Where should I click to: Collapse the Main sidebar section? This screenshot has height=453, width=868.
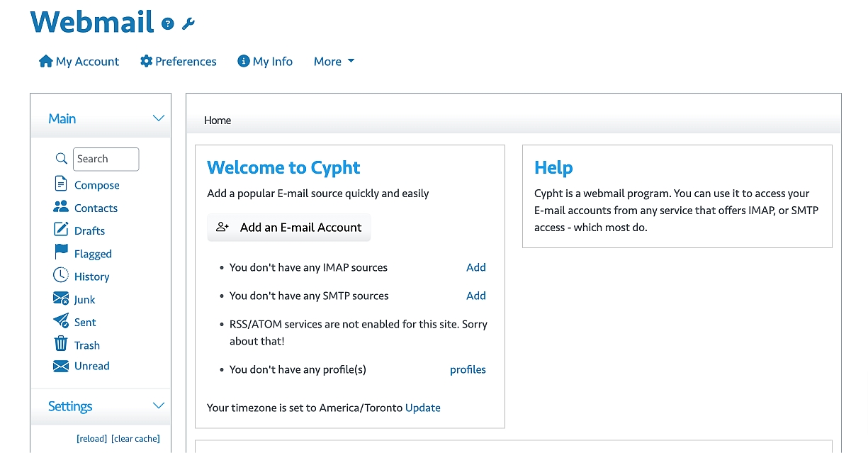click(159, 118)
